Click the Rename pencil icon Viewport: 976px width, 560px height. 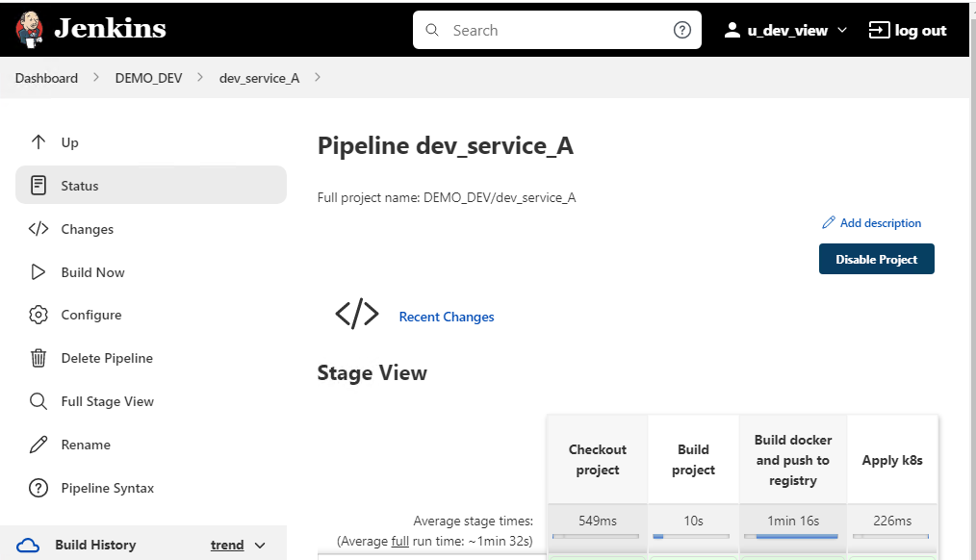pos(39,445)
